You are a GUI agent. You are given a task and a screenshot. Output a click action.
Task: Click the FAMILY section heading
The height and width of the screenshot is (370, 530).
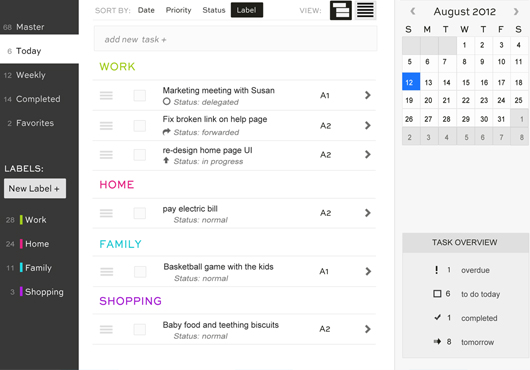(120, 244)
